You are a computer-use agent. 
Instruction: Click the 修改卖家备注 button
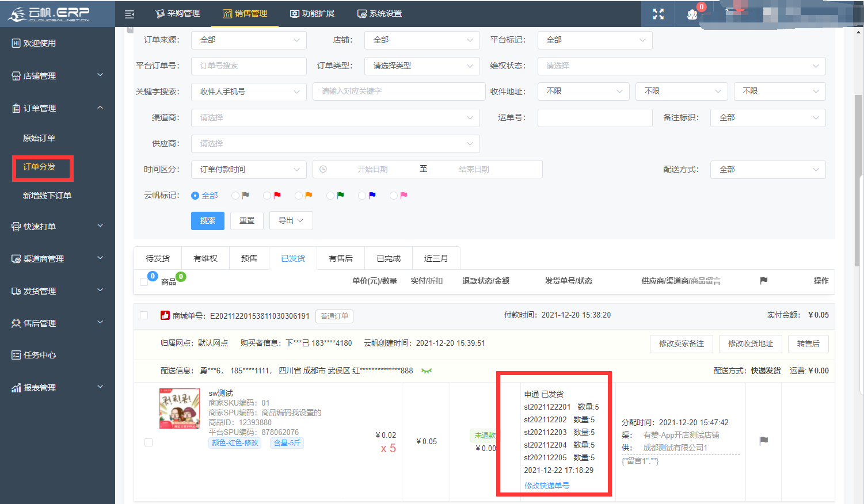point(682,343)
